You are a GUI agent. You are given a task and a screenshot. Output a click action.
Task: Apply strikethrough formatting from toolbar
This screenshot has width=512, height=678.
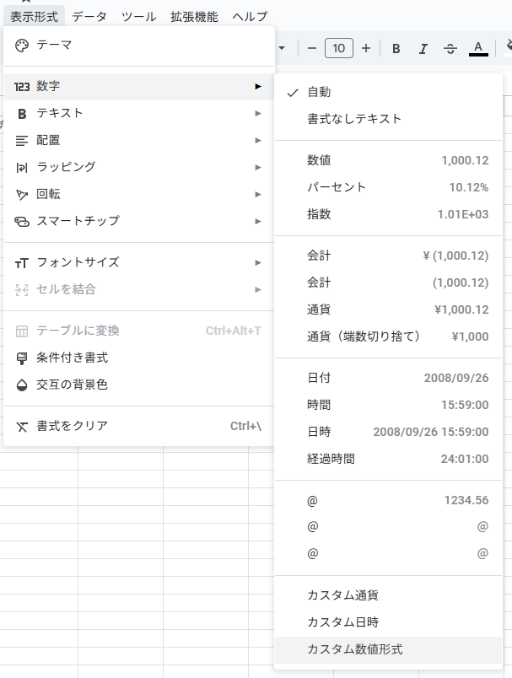click(x=450, y=48)
